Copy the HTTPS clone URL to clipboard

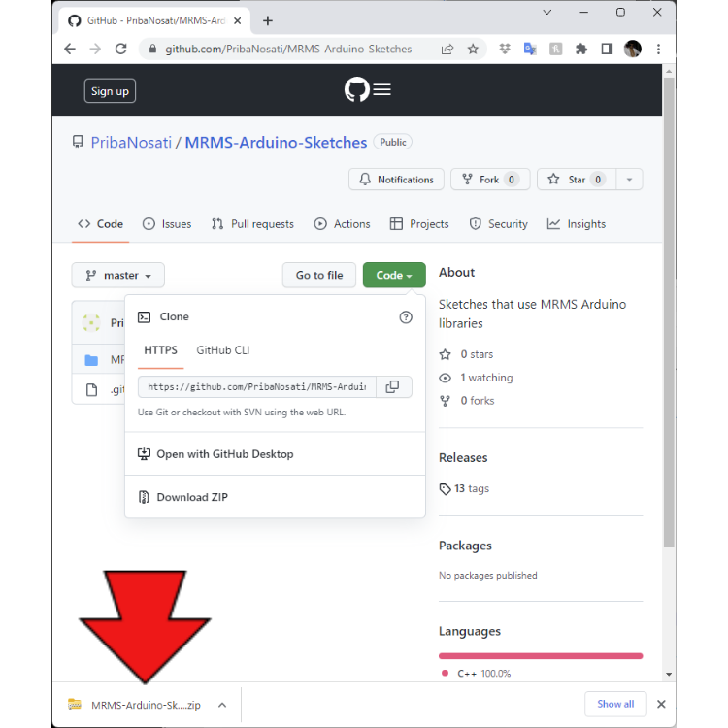392,387
